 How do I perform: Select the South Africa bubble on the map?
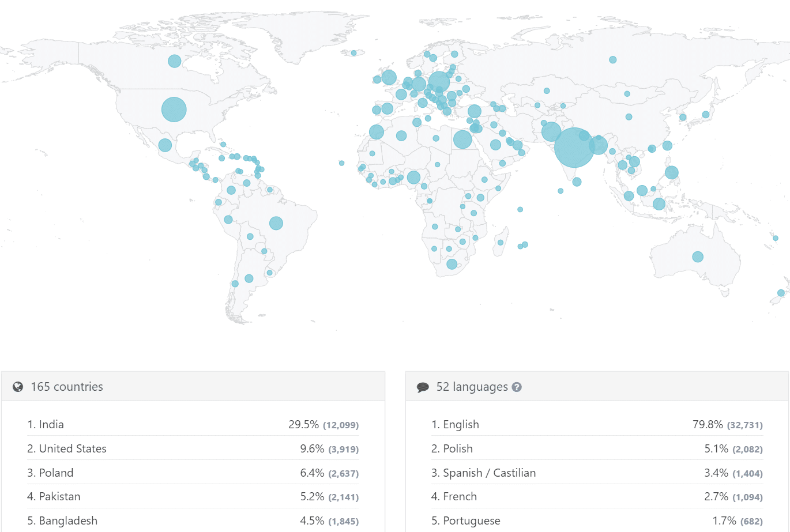coord(452,264)
